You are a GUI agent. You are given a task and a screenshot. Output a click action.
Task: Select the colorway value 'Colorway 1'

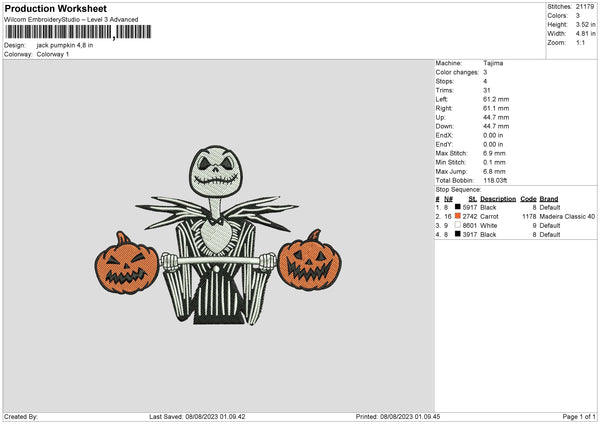click(x=53, y=54)
